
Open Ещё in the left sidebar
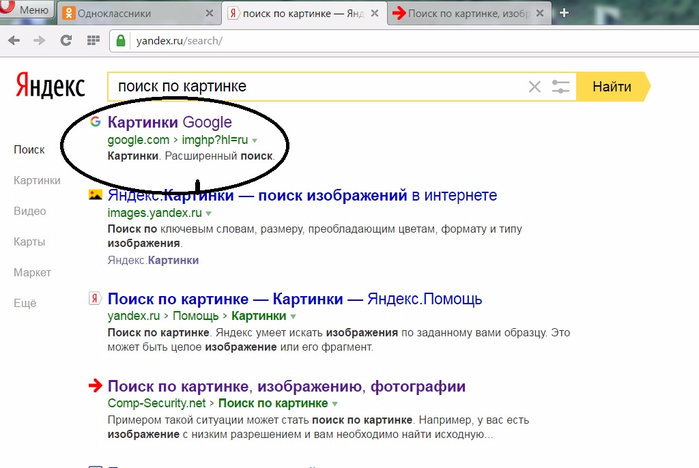(x=25, y=303)
